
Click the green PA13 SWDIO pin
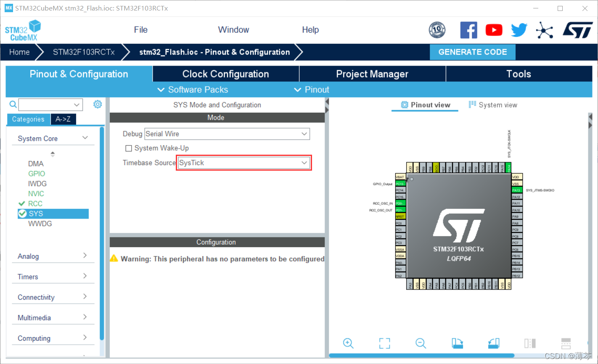tap(517, 190)
